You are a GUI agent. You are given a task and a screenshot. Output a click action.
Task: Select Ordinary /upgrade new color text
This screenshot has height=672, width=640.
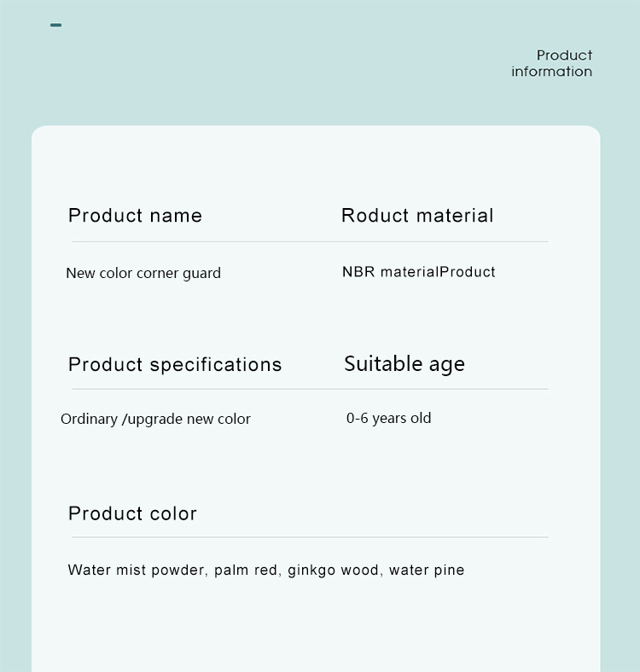pyautogui.click(x=155, y=419)
